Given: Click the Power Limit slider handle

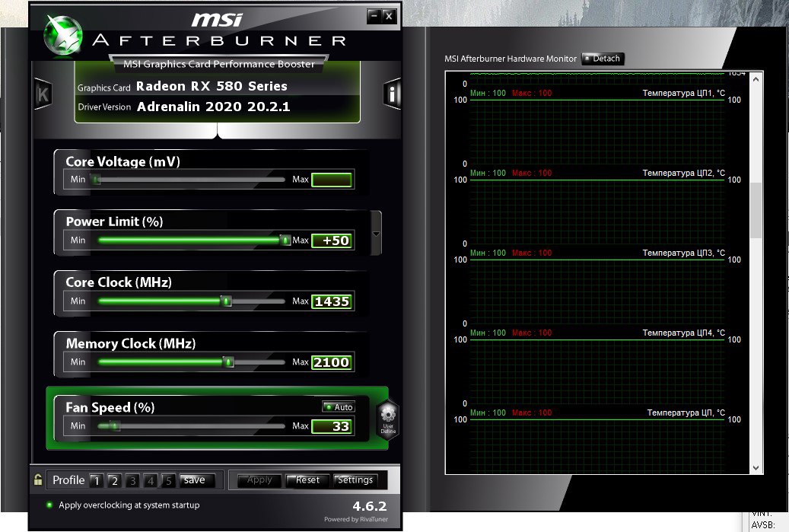Looking at the screenshot, I should pos(285,240).
